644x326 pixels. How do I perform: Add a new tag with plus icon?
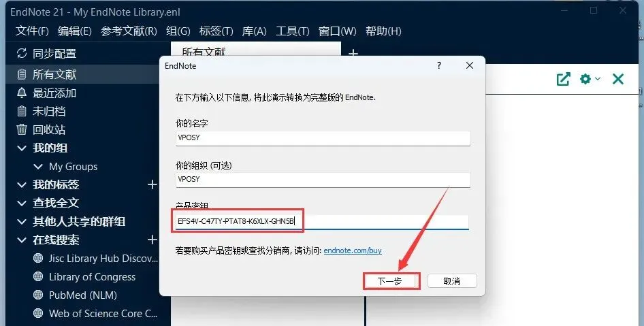point(152,184)
